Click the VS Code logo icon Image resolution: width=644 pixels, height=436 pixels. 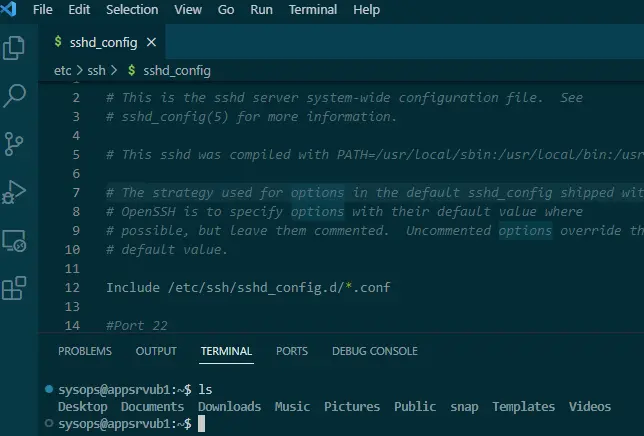8,9
